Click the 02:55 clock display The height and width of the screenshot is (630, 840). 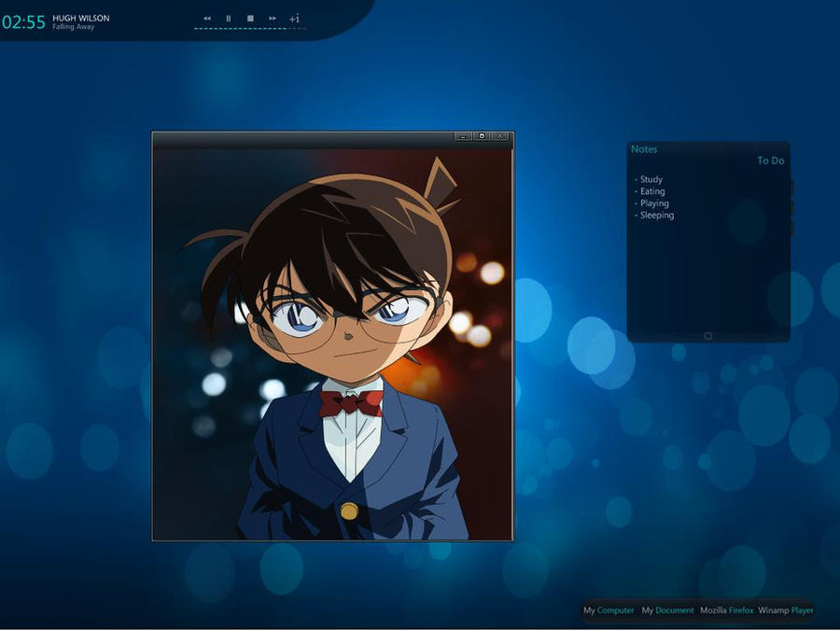coord(23,22)
